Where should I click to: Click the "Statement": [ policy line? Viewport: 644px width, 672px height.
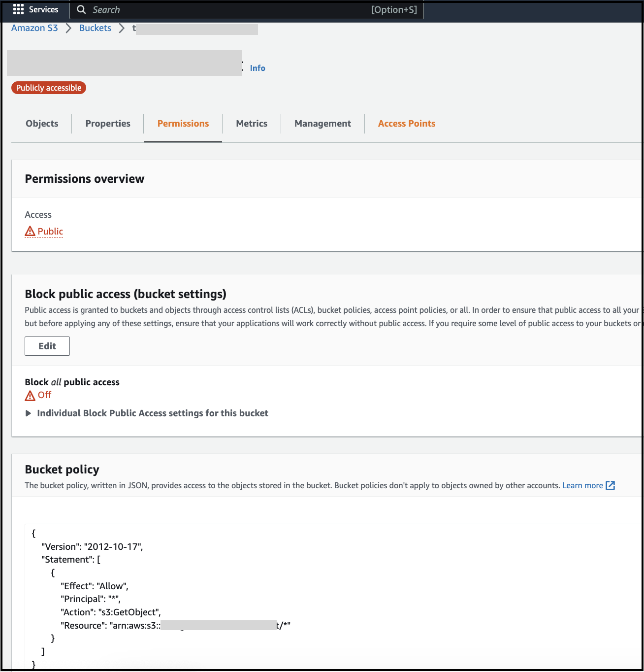click(71, 559)
